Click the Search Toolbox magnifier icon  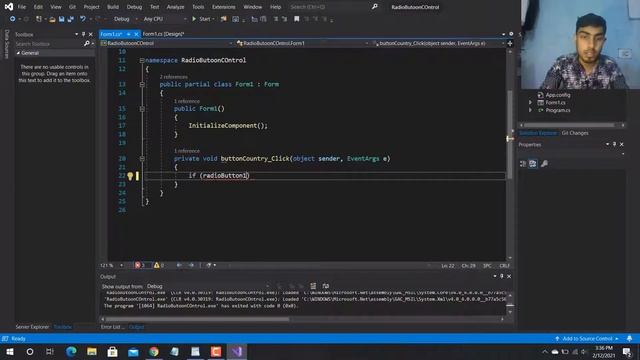point(87,43)
